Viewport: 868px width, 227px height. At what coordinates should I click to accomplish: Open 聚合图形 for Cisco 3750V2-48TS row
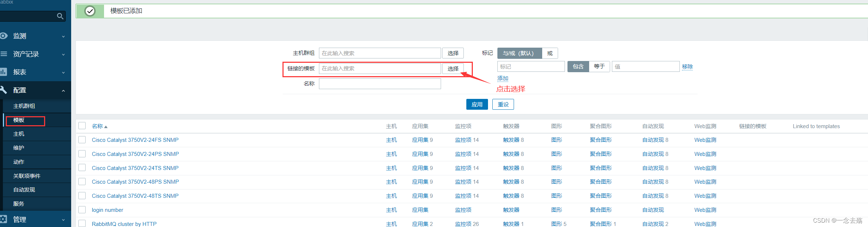[601, 196]
